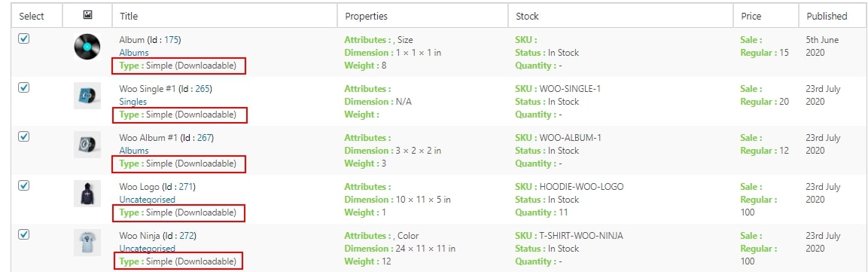Screen dimensions: 868x272
Task: Open the Woo Logo hoodie thumbnail
Action: (x=87, y=194)
